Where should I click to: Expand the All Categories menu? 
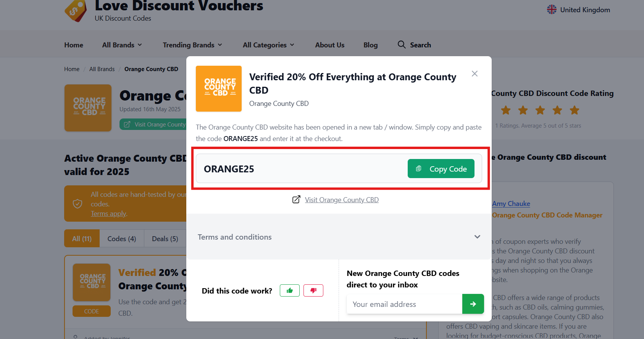pos(268,45)
